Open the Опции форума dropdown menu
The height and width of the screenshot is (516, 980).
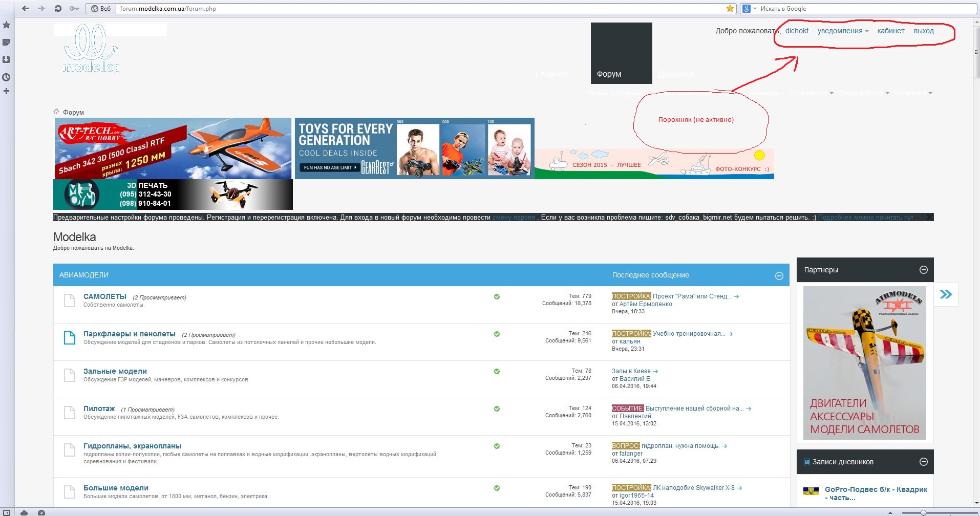tap(863, 93)
